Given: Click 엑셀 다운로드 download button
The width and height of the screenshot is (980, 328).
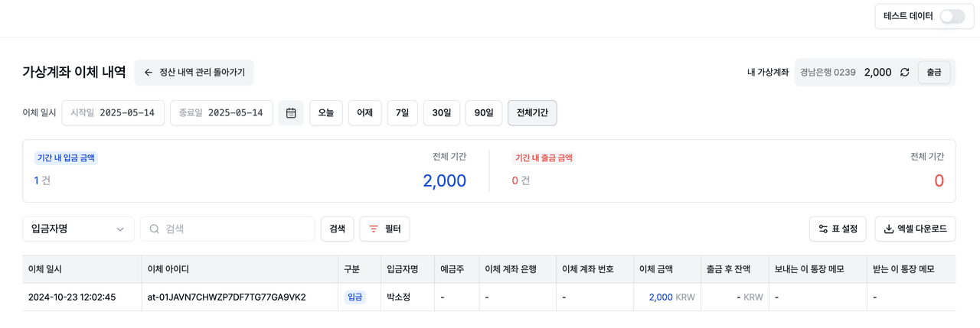Looking at the screenshot, I should [x=915, y=229].
